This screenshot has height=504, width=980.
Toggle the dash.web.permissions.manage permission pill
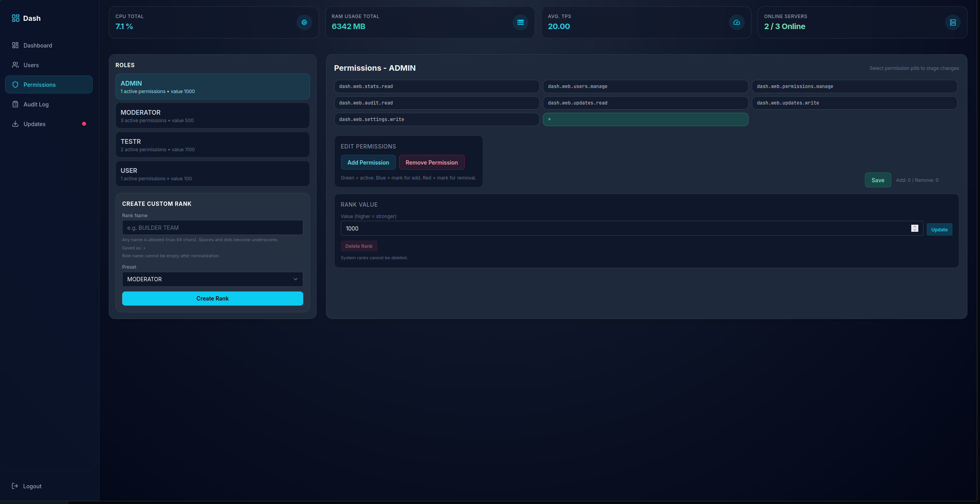[854, 86]
